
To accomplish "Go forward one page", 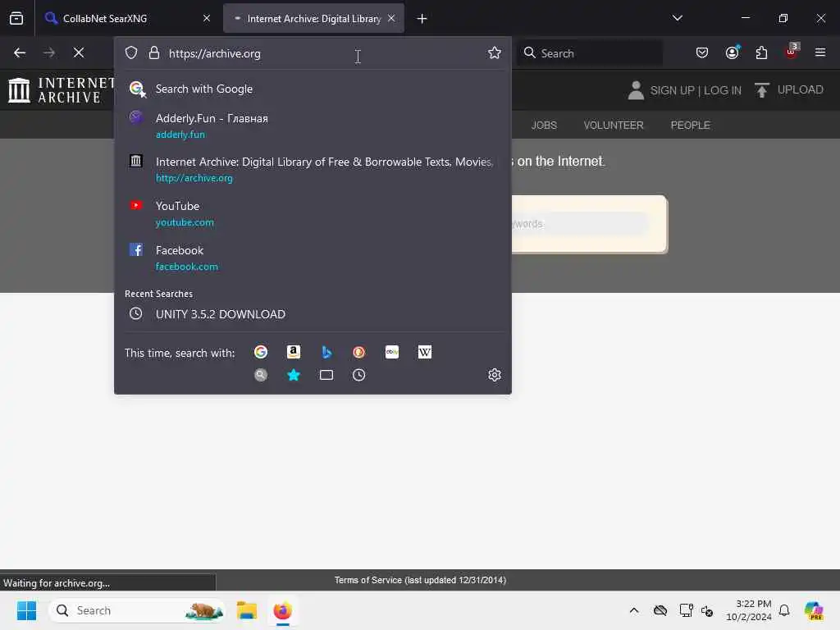I will point(49,52).
